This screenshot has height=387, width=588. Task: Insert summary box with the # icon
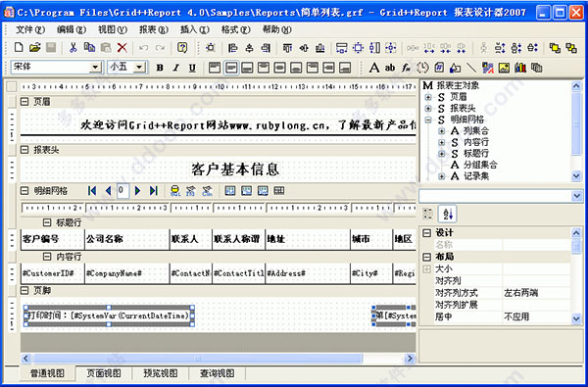click(439, 68)
